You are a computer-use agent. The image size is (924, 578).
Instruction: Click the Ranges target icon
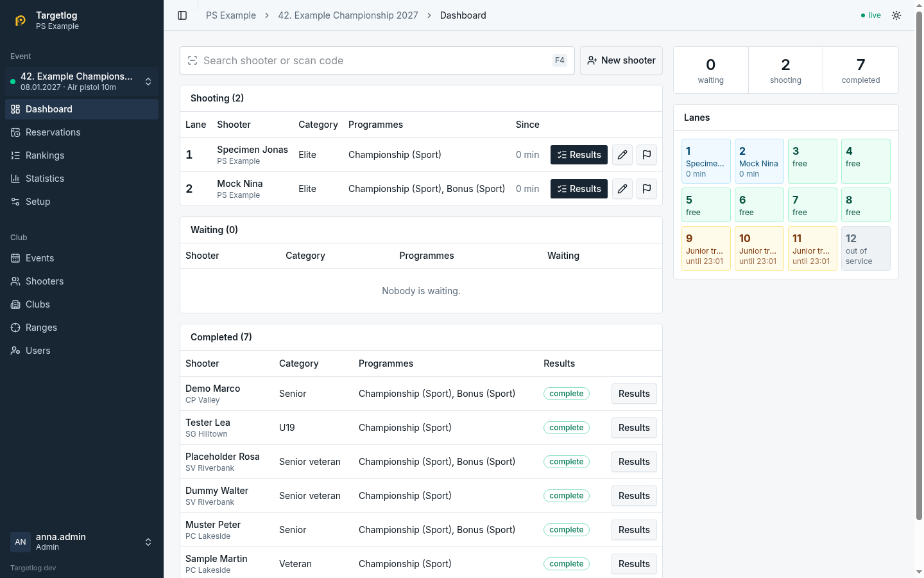[15, 328]
